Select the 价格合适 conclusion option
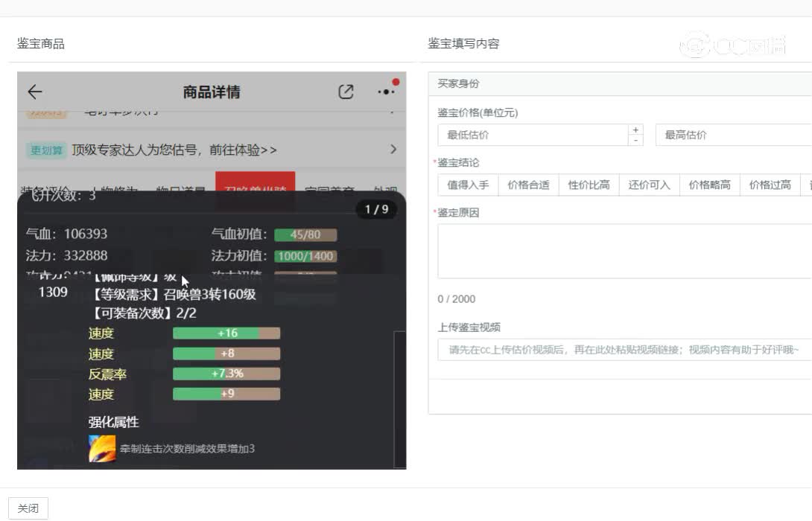This screenshot has width=812, height=521. click(528, 185)
